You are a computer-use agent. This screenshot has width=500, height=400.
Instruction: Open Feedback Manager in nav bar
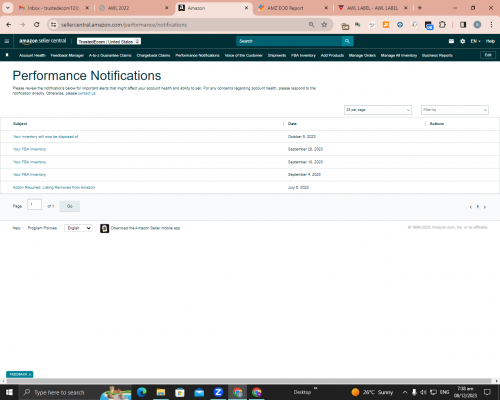coord(67,55)
